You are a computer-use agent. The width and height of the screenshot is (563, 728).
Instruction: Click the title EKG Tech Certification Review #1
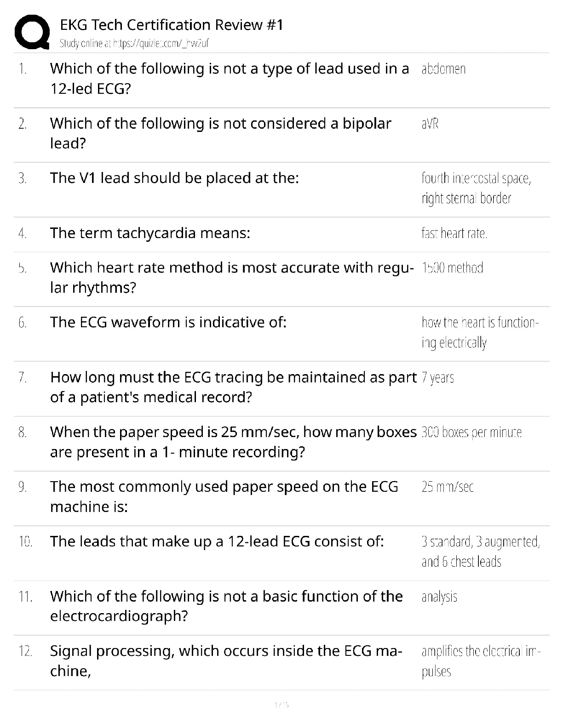[171, 25]
